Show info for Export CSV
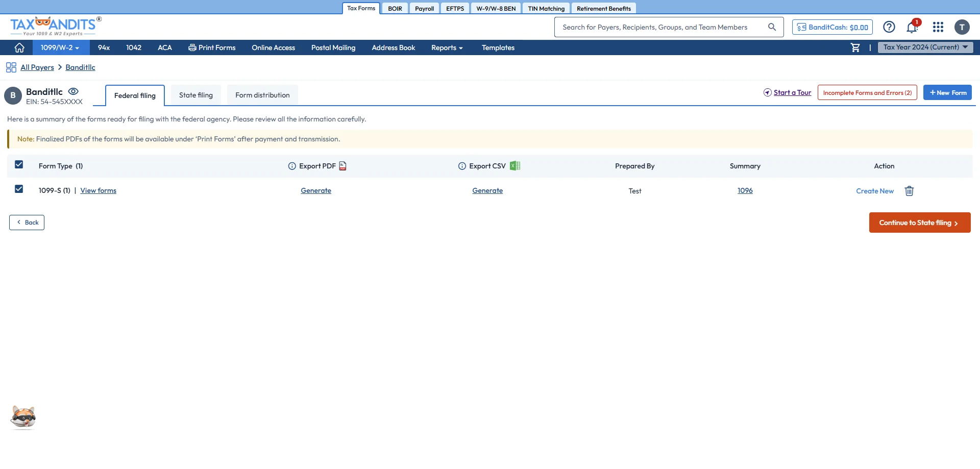980x469 pixels. coord(462,166)
